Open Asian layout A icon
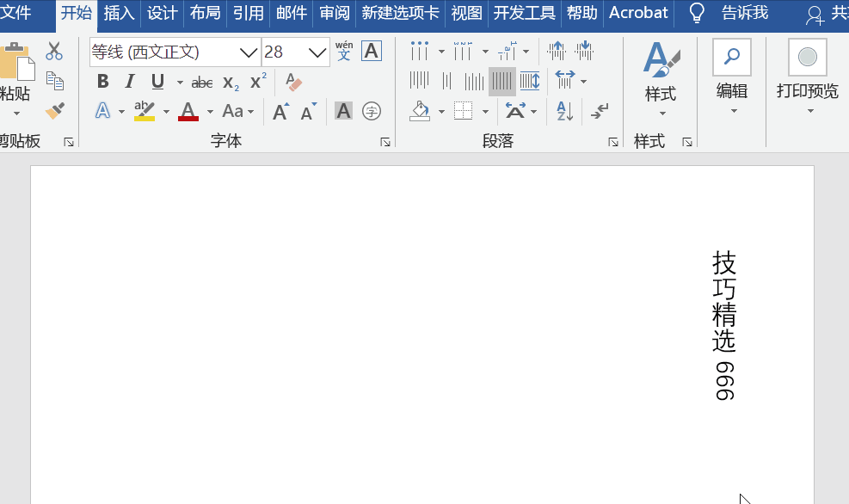 pos(515,111)
